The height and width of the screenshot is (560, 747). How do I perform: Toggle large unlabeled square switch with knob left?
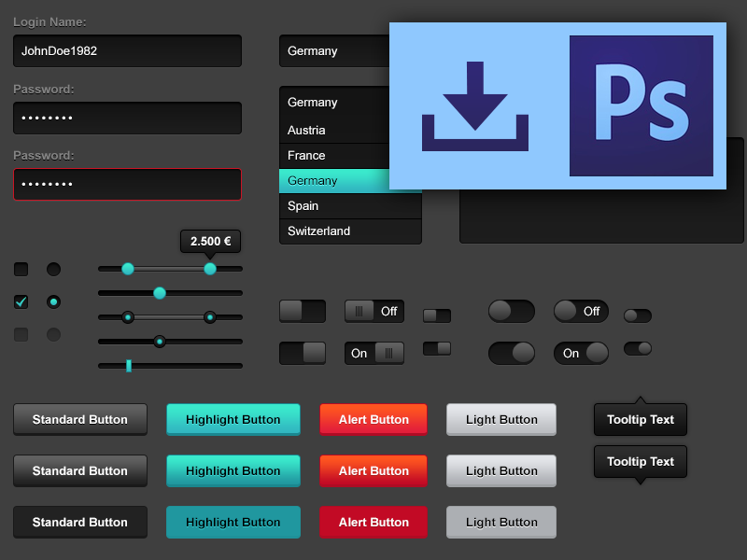pos(303,312)
